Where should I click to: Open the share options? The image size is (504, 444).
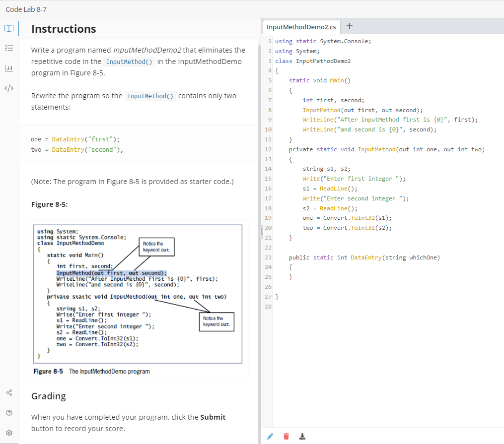(9, 392)
